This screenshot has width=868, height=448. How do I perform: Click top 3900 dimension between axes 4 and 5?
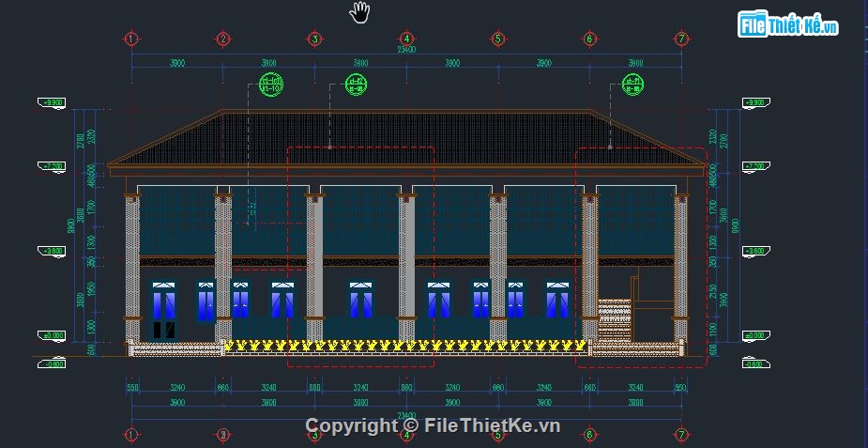coord(452,63)
